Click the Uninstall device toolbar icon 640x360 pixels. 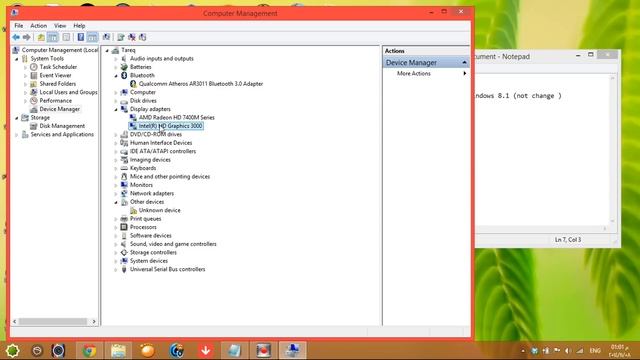131,37
